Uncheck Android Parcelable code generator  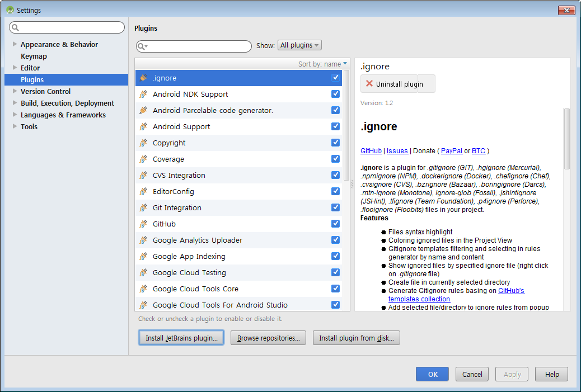tap(335, 110)
